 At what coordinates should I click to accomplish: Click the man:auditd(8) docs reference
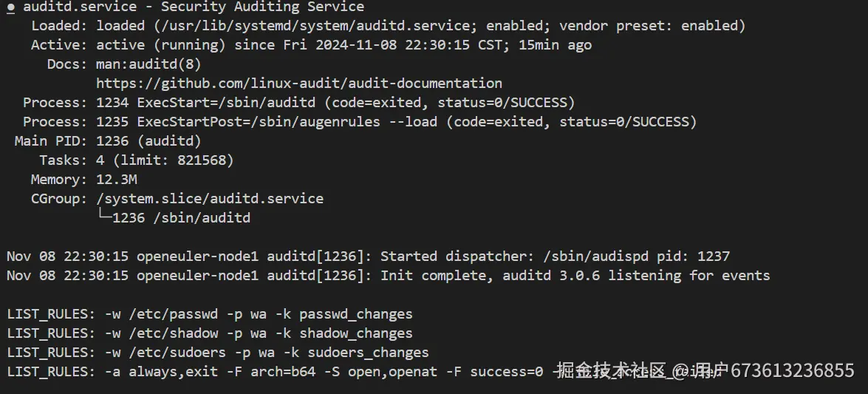[x=148, y=64]
